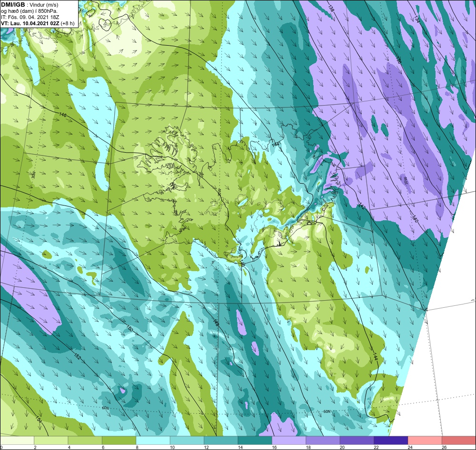Click the 24–26 m/s light pink legend swatch
This screenshot has width=476, height=450.
pos(425,440)
